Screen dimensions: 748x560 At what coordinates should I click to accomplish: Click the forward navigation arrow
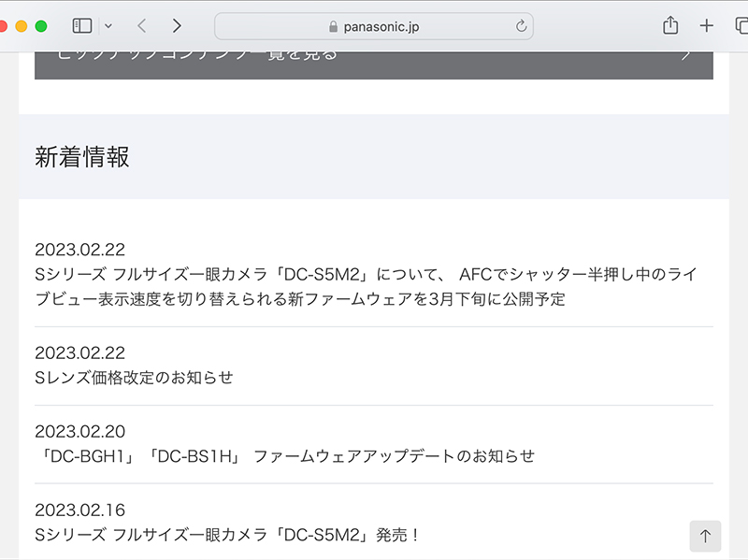[177, 26]
